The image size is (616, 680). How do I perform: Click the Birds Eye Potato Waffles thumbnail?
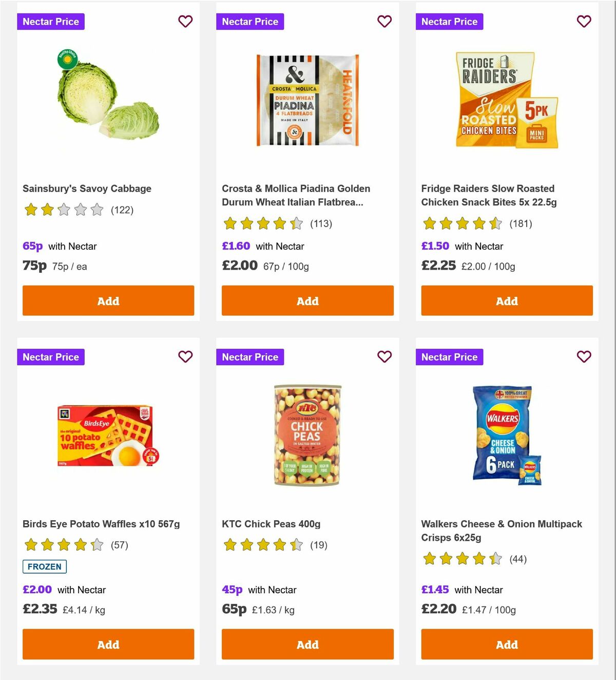108,434
